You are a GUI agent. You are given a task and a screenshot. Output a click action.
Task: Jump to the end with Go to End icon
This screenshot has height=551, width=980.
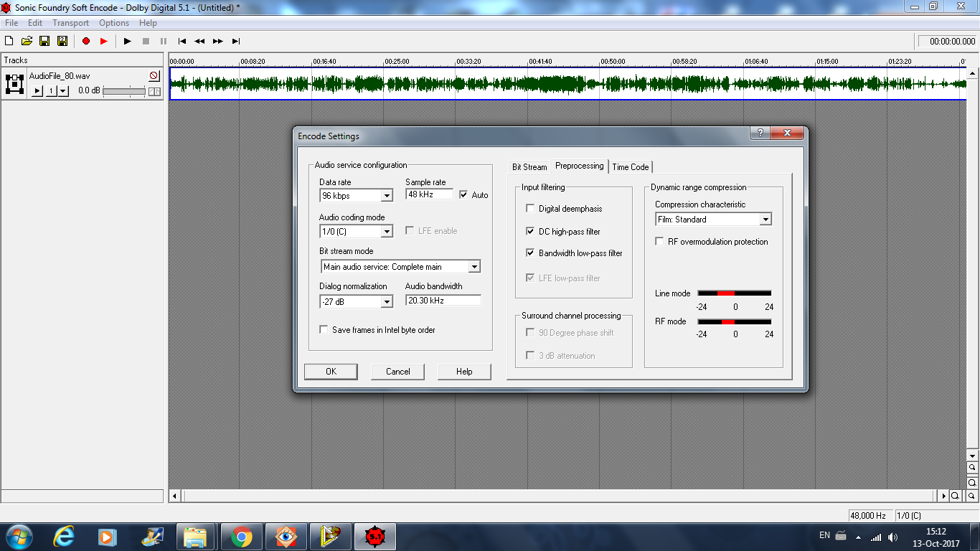236,42
